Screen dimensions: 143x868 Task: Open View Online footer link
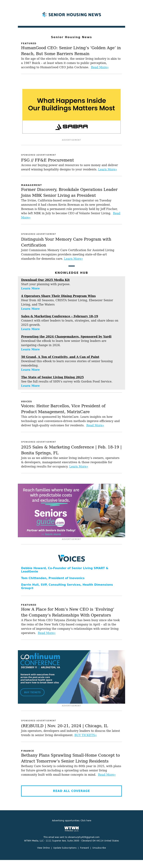pyautogui.click(x=43, y=848)
